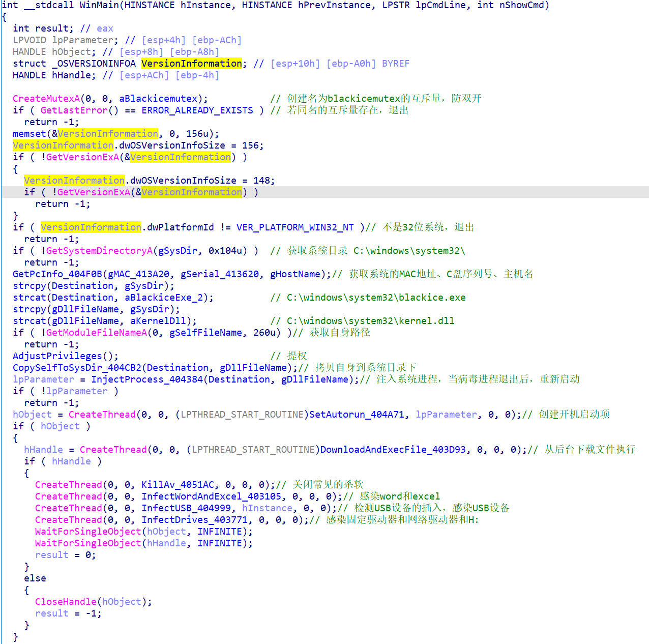This screenshot has width=649, height=644.
Task: Click hHandle in the "if ( hHandle )" line
Action: point(71,461)
